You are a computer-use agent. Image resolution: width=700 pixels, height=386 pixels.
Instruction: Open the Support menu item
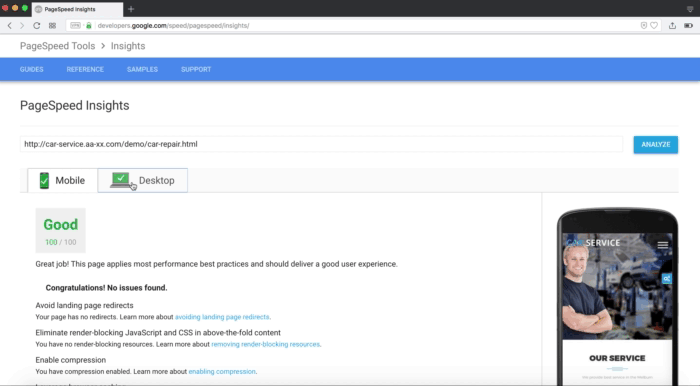196,69
